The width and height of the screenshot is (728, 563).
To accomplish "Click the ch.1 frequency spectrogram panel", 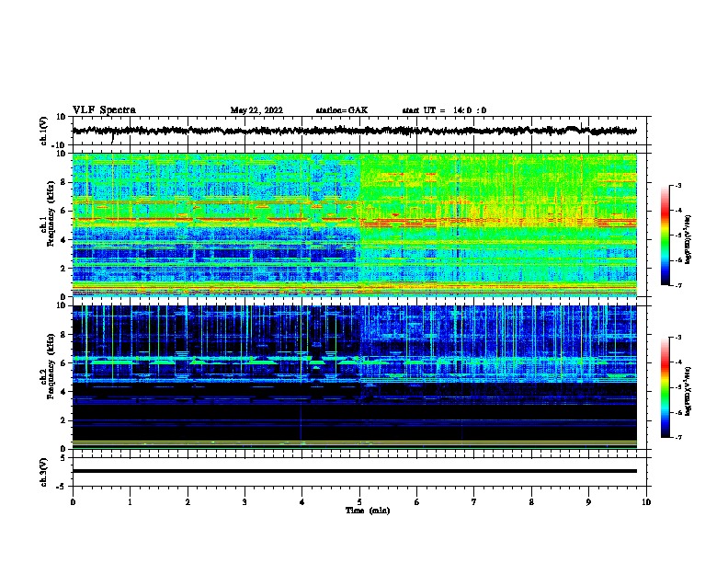I will (355, 224).
